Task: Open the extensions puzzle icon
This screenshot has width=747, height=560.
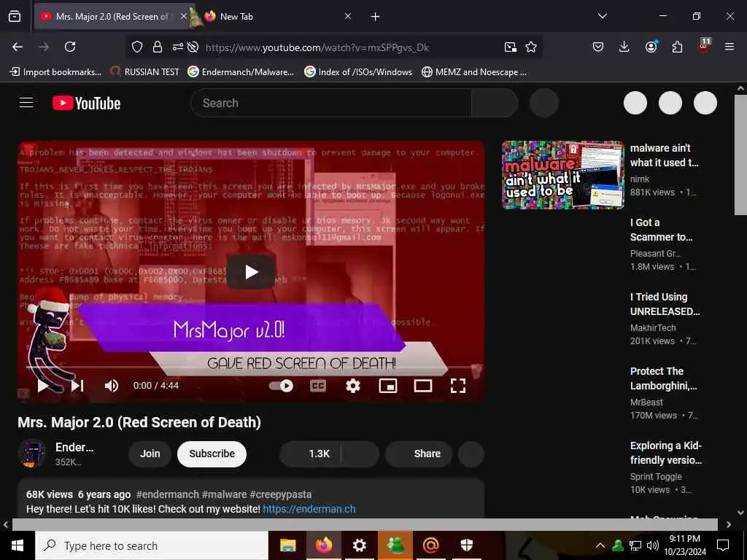Action: click(x=677, y=47)
